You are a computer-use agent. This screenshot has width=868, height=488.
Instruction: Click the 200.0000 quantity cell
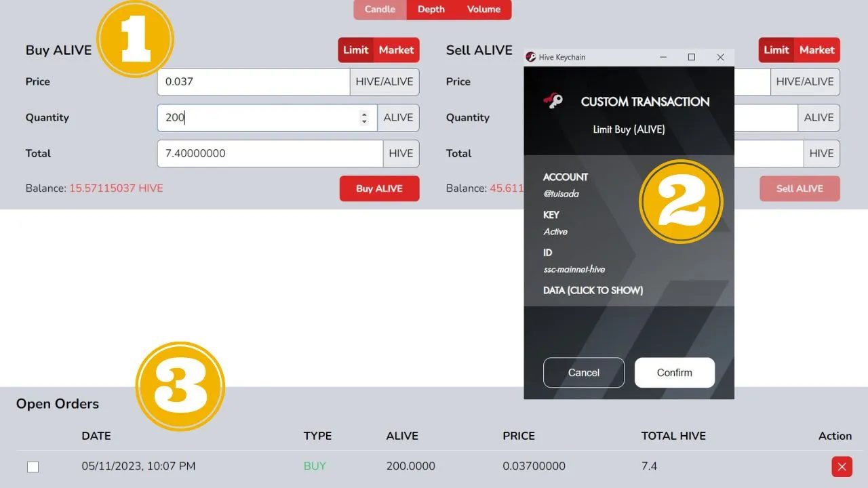[x=410, y=466]
